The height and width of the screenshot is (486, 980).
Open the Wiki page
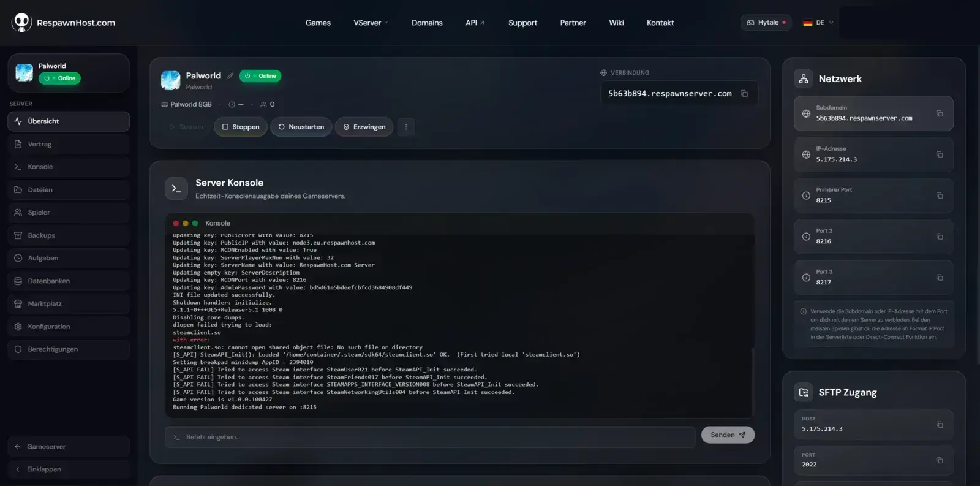tap(616, 23)
